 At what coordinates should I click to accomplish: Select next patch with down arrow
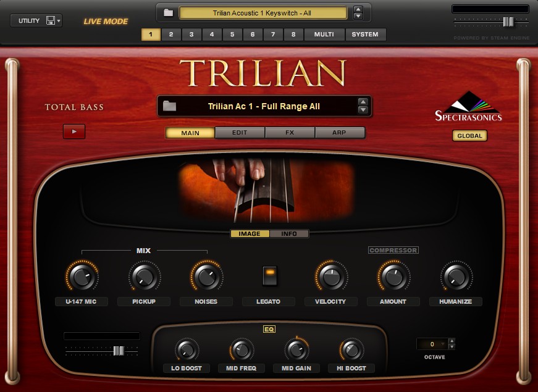point(363,110)
